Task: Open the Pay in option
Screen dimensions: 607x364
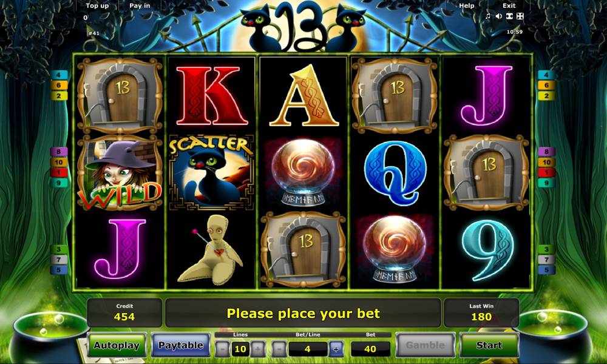Action: (140, 6)
